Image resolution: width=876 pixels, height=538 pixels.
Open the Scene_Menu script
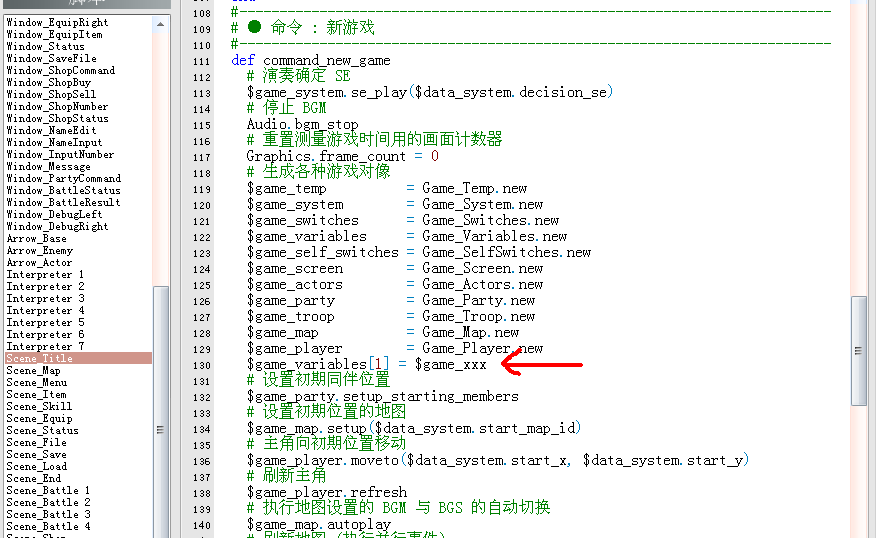coord(36,383)
